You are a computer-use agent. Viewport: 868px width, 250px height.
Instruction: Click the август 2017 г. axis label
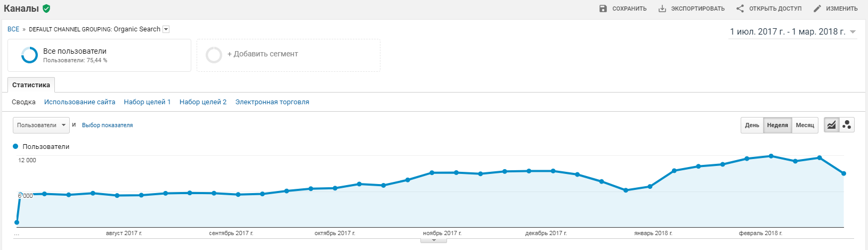coord(124,234)
